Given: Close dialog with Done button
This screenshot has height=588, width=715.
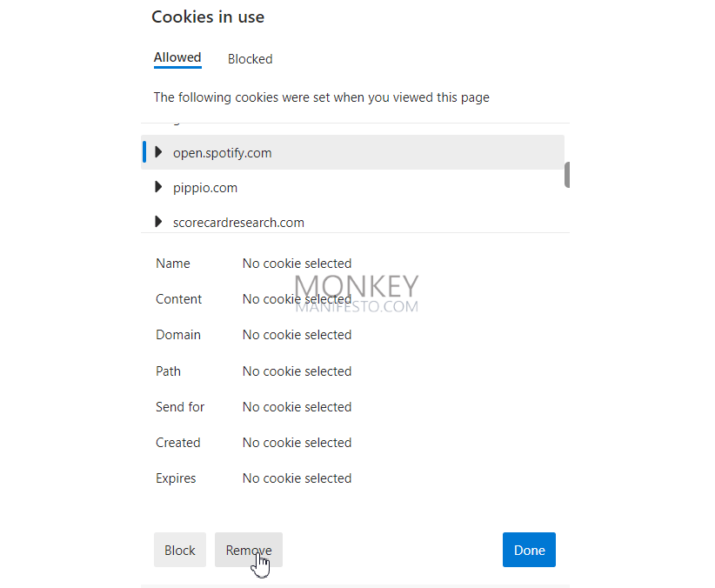Looking at the screenshot, I should click(529, 550).
